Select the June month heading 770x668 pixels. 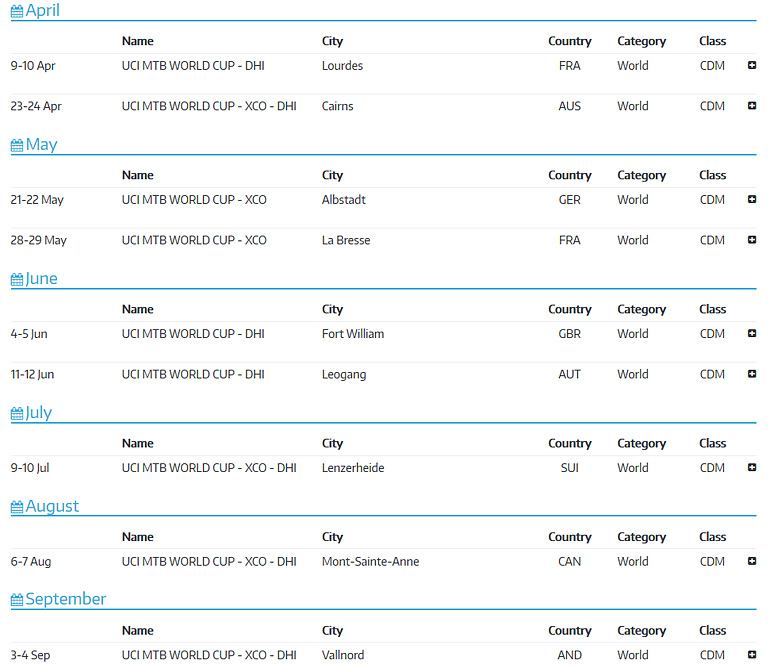point(41,278)
